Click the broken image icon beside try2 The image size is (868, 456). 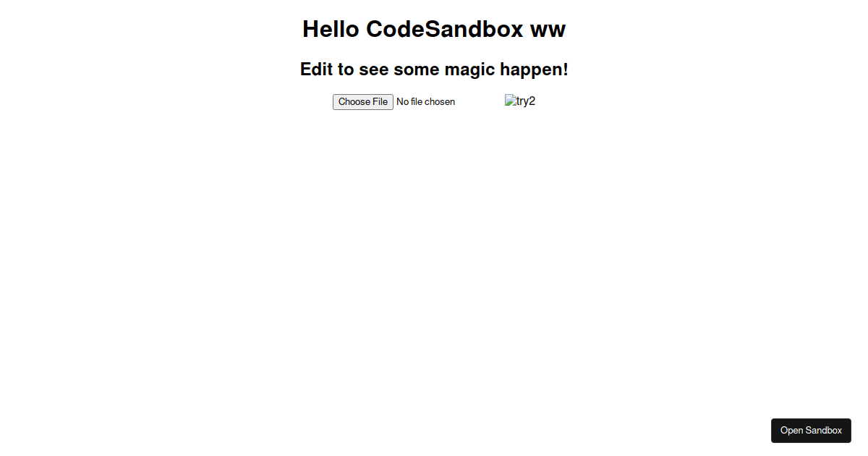tap(511, 101)
